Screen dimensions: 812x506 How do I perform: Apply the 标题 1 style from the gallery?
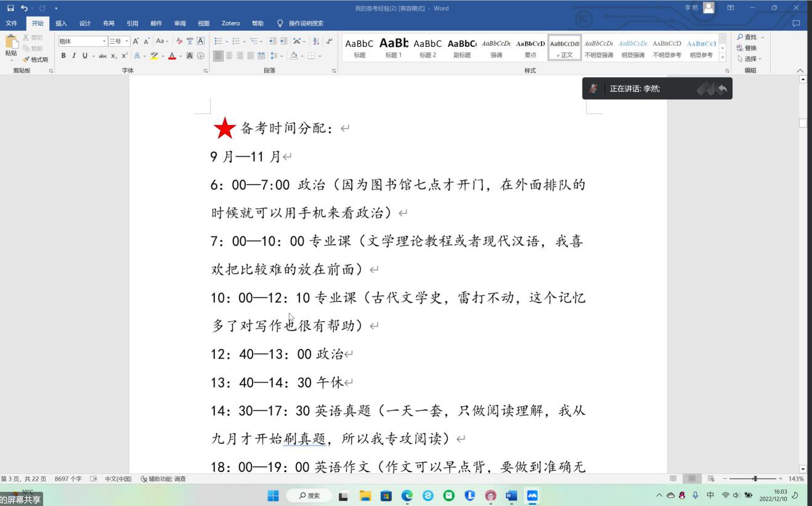tap(392, 47)
